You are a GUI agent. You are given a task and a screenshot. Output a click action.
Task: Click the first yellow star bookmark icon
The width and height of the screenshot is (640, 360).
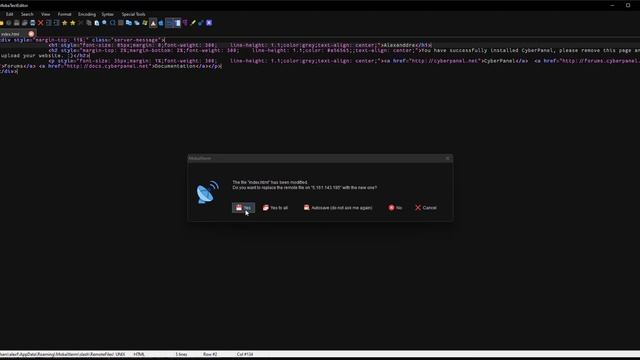tap(64, 23)
